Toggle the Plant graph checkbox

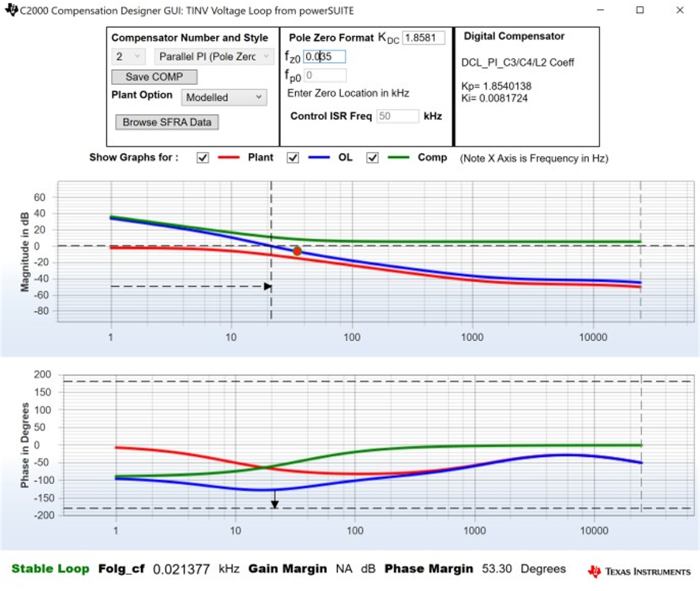click(202, 158)
